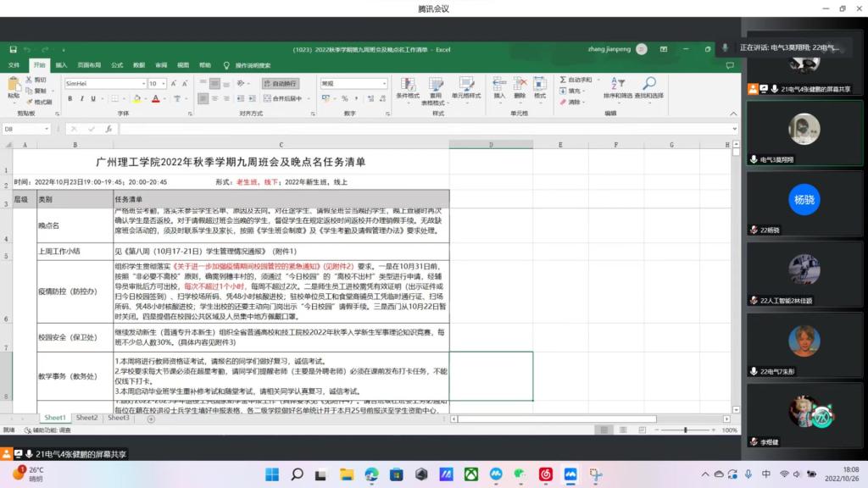Click the Save icon in the quick access toolbar

[14, 50]
